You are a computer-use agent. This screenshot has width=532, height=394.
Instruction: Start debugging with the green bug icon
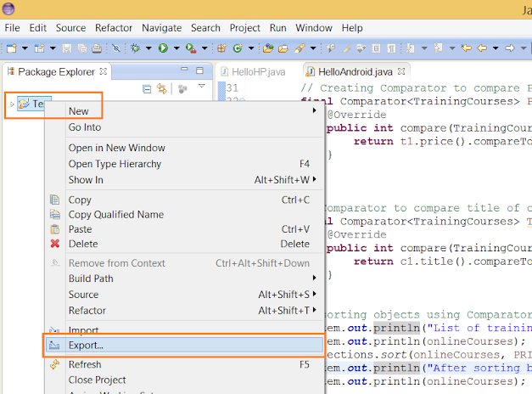tap(136, 48)
